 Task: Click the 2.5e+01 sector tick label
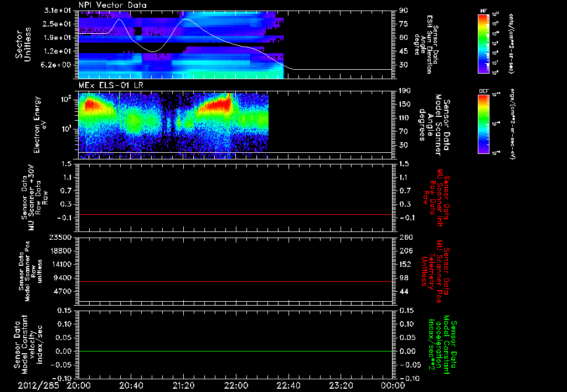click(58, 24)
